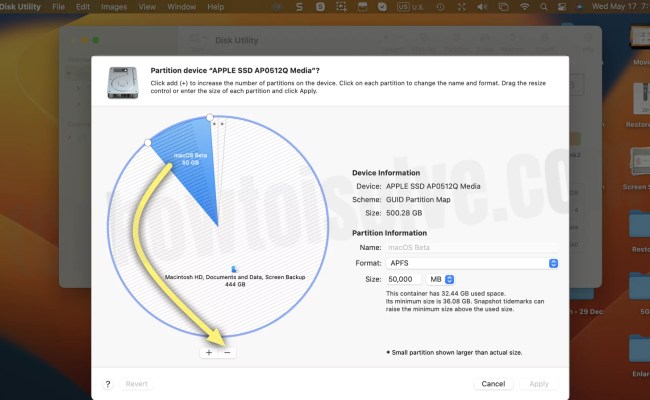This screenshot has height=400, width=650.
Task: Open the File menu
Action: pos(58,7)
